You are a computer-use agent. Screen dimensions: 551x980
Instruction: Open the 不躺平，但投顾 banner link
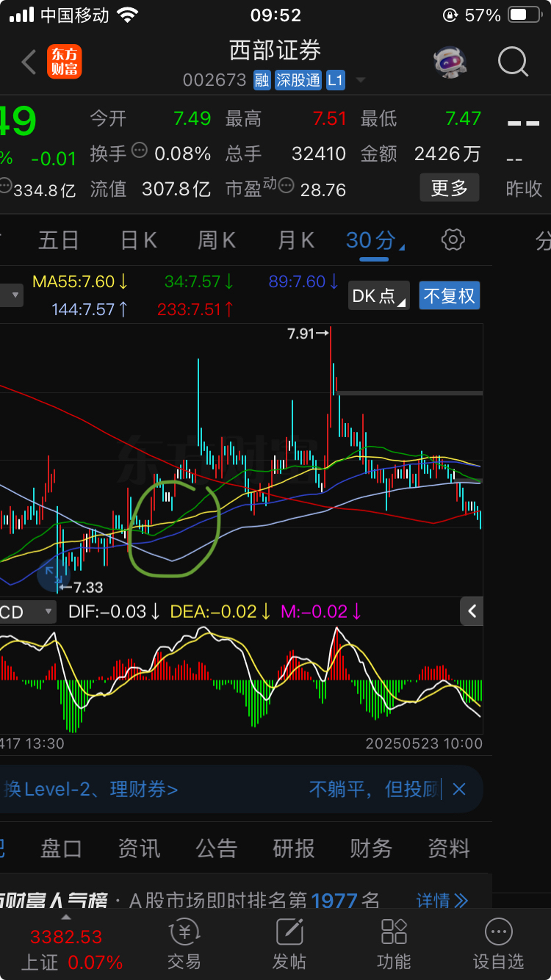click(x=374, y=790)
